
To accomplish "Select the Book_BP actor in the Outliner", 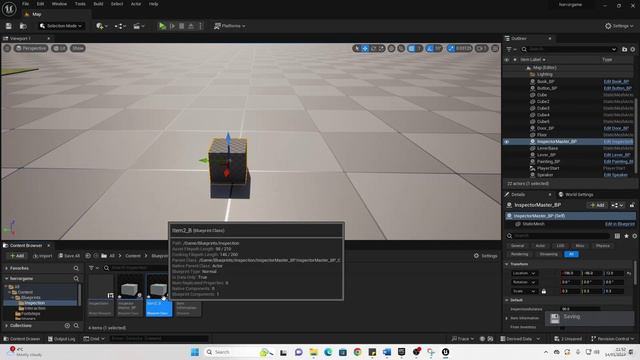I will [x=545, y=82].
